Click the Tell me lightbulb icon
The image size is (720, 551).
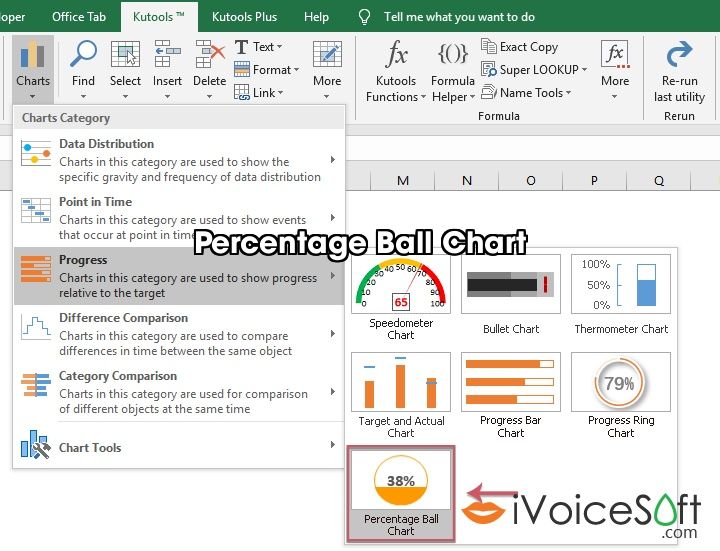pos(364,17)
